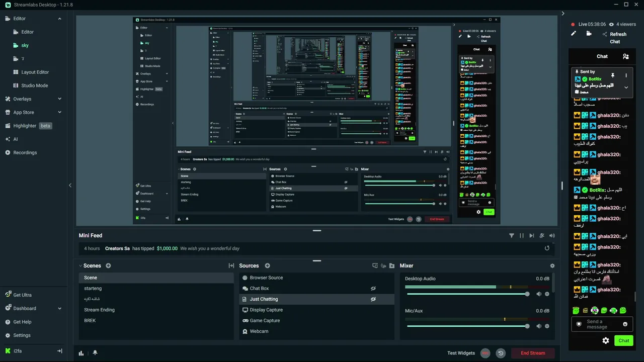
Task: Add a new scene with the plus icon
Action: tap(108, 265)
